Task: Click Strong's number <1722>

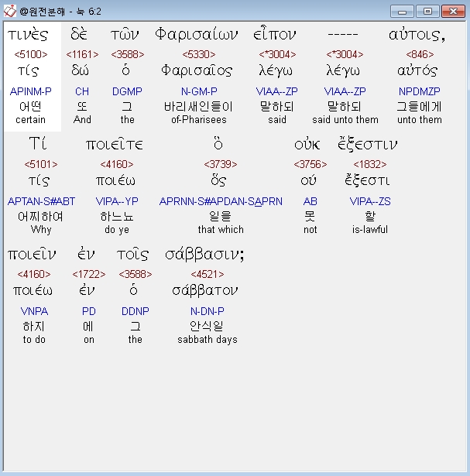Action: (x=89, y=274)
